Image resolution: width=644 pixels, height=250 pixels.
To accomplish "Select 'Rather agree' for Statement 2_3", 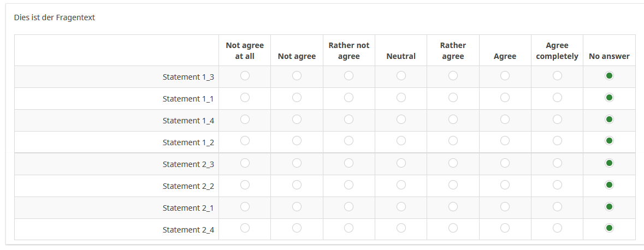I will (x=453, y=163).
